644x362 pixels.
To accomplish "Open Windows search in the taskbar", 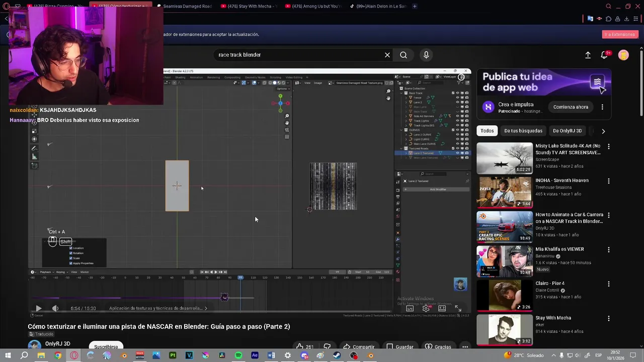I will coord(24,355).
